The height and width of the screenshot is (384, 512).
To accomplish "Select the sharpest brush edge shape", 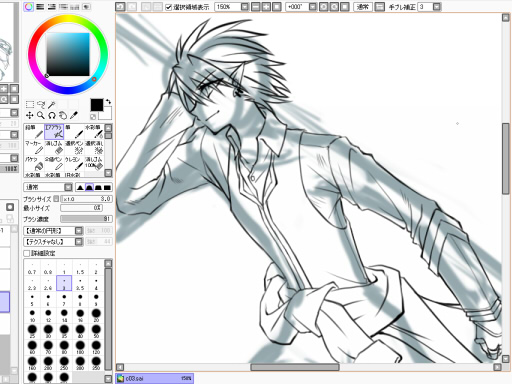I will (x=80, y=187).
